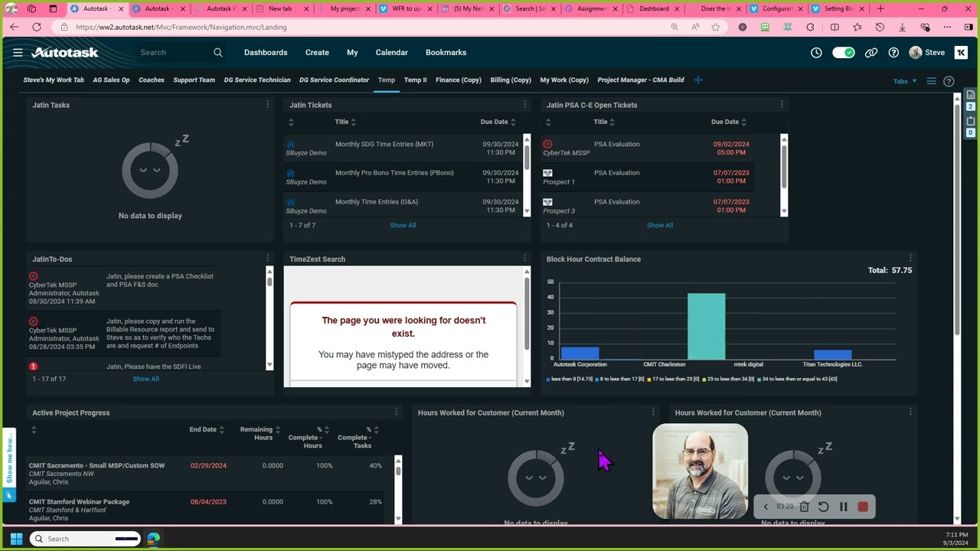Open the notes document side icon
The image size is (980, 551).
click(x=970, y=95)
